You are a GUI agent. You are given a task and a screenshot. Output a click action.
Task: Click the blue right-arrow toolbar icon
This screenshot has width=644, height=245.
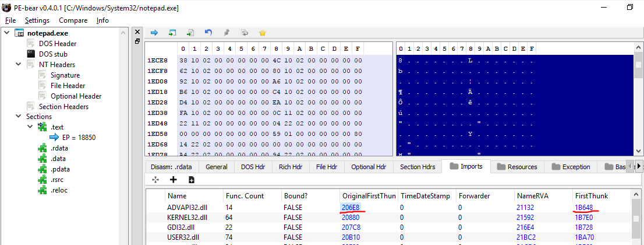point(154,33)
